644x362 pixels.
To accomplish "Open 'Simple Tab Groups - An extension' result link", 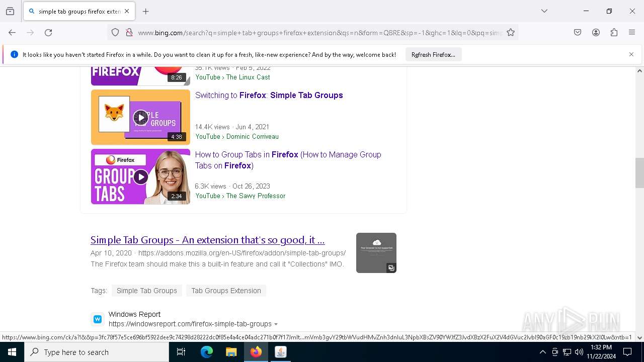I will click(207, 240).
